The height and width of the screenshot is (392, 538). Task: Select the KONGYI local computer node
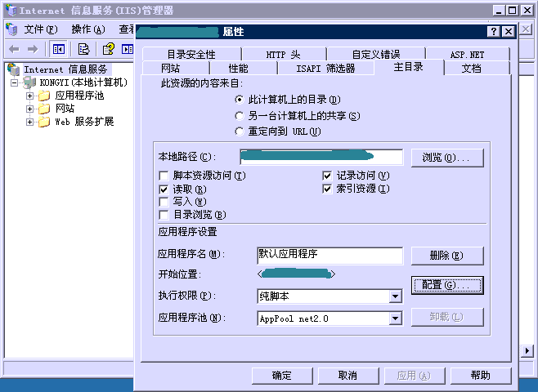[82, 82]
